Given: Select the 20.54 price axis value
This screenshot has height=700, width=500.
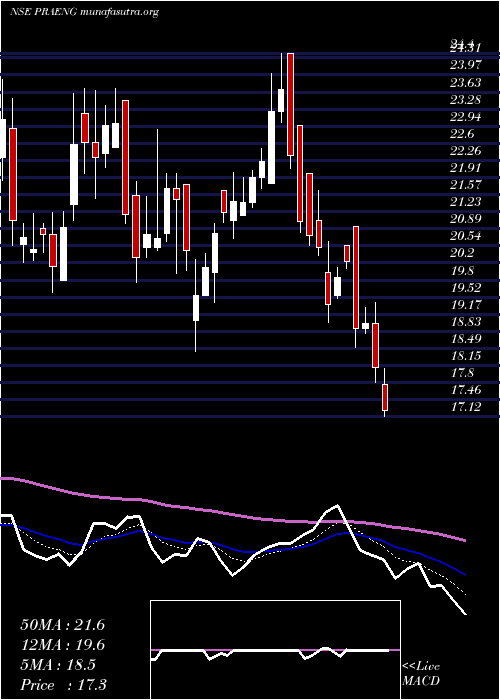Looking at the screenshot, I should pyautogui.click(x=466, y=236).
